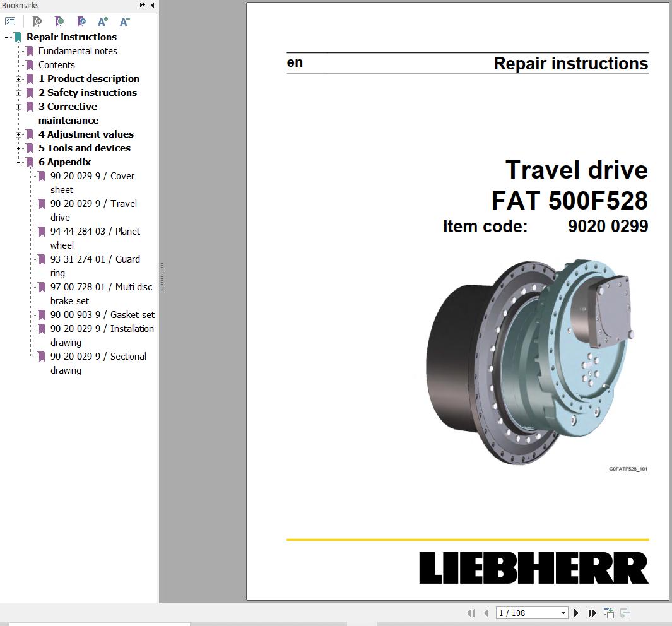The height and width of the screenshot is (626, 672).
Task: Collapse the 6 Appendix bookmark
Action: pos(18,162)
